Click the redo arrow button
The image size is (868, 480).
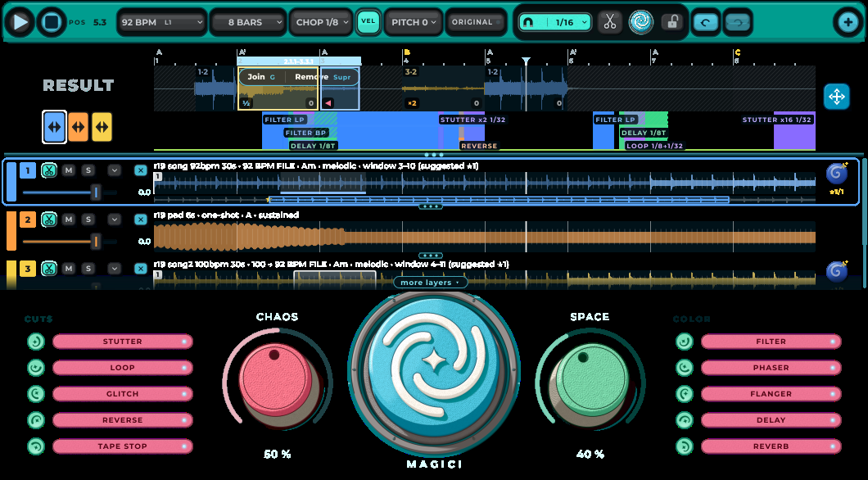click(737, 22)
